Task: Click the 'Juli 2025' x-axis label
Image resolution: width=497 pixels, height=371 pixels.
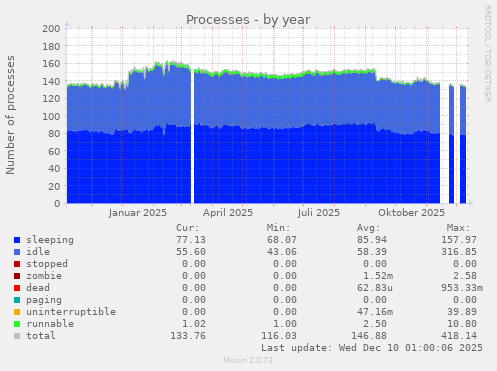Action: point(319,213)
